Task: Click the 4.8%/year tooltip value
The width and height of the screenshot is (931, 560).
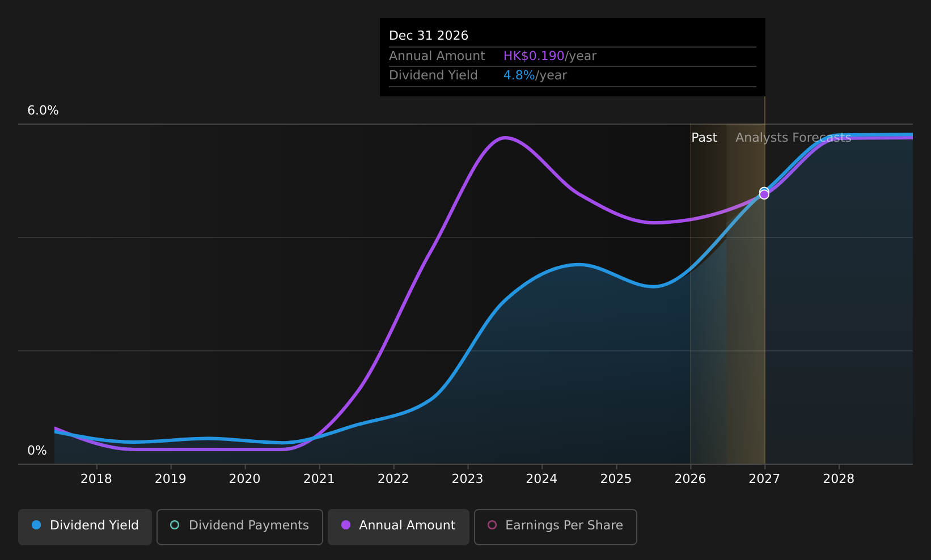Action: pyautogui.click(x=535, y=75)
